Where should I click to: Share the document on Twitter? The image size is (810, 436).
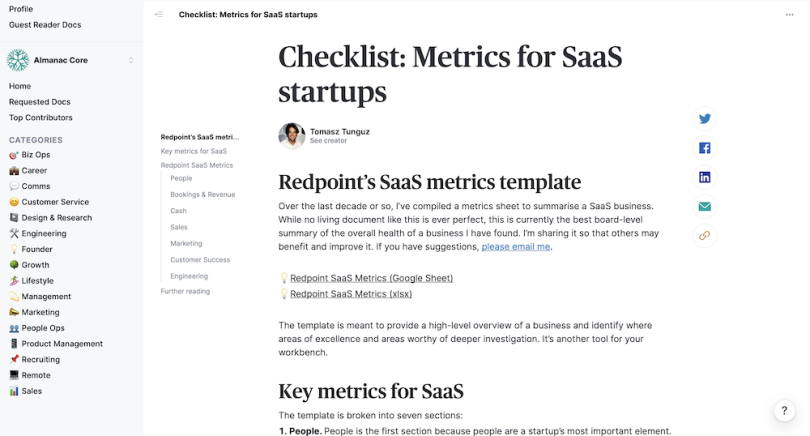(705, 119)
